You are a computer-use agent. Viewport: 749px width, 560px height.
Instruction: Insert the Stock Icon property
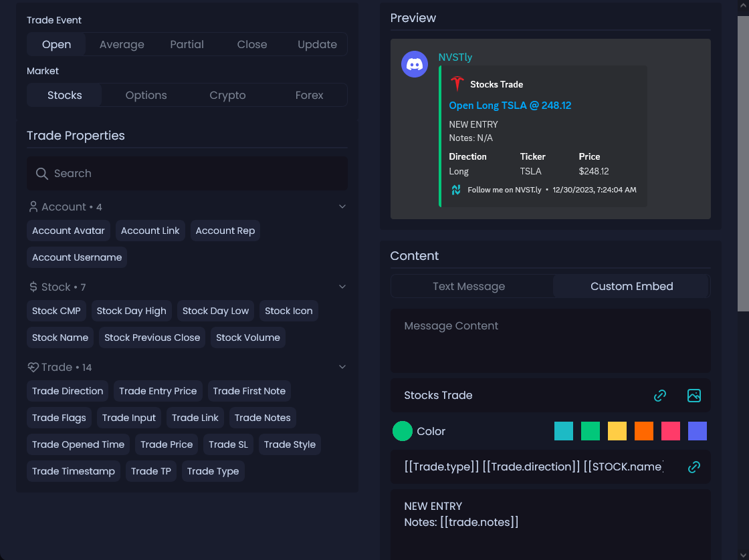tap(288, 311)
